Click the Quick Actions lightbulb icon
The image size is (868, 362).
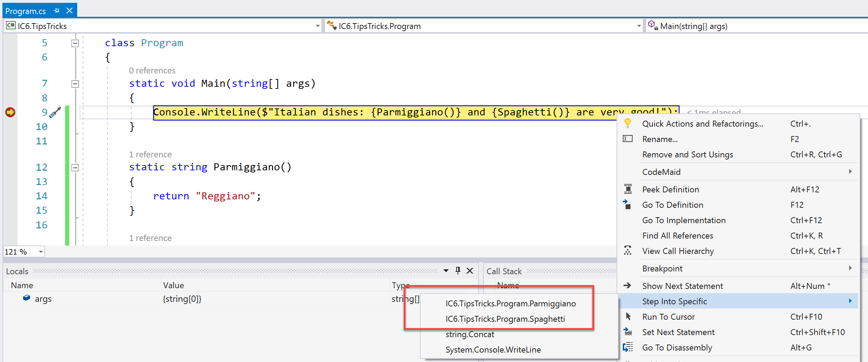(x=628, y=123)
